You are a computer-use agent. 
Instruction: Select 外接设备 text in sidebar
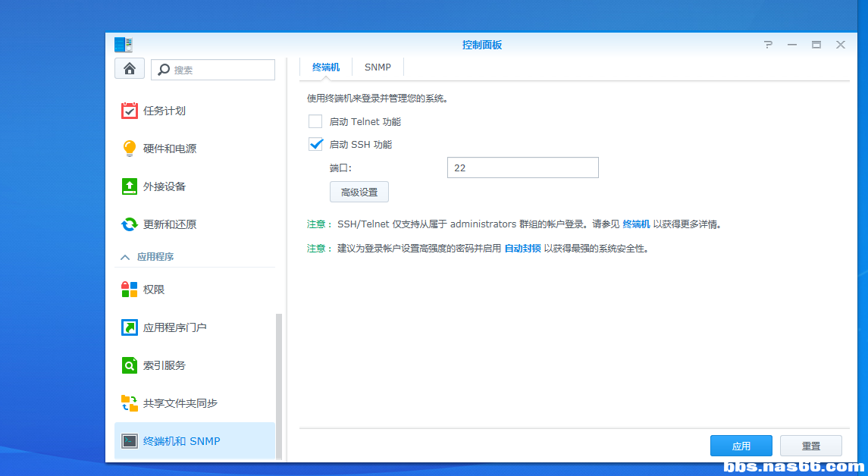[165, 186]
